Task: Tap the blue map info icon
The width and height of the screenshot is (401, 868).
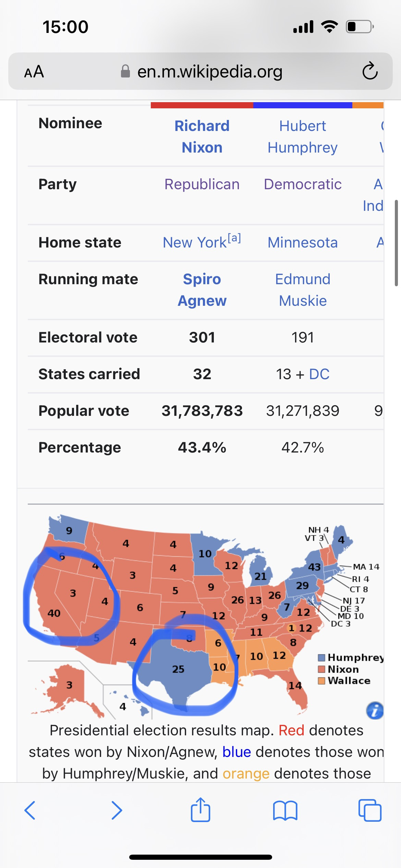Action: coord(375,710)
